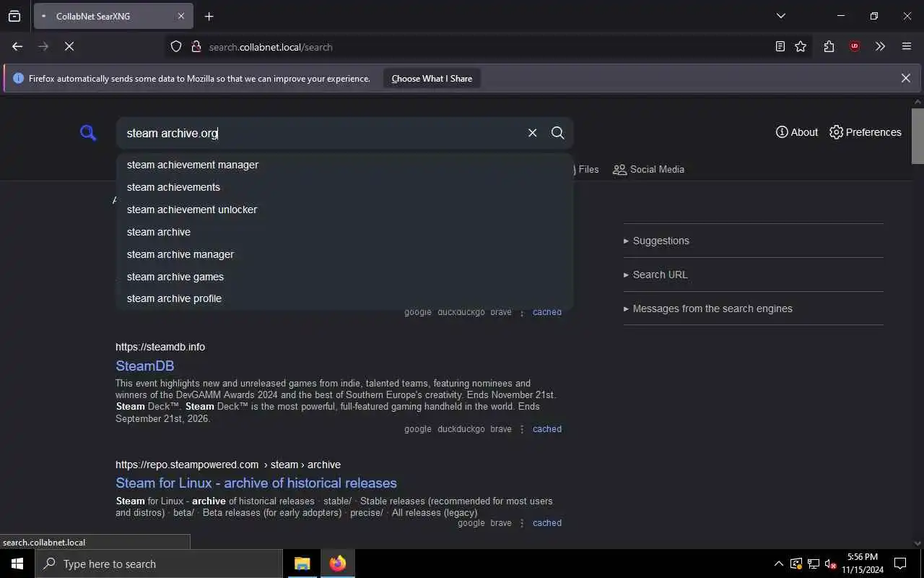Image resolution: width=924 pixels, height=578 pixels.
Task: Clear the search query text
Action: [x=533, y=133]
